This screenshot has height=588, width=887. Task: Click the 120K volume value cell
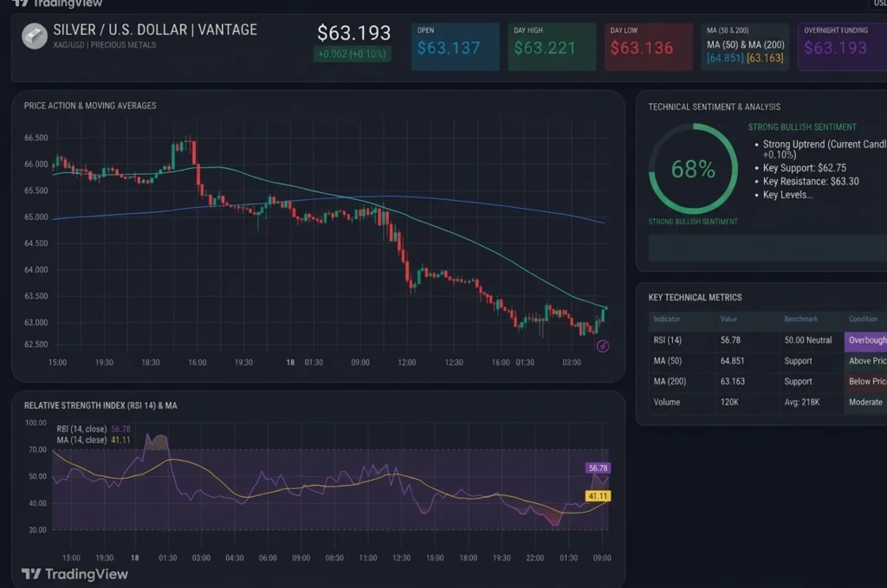pyautogui.click(x=729, y=402)
